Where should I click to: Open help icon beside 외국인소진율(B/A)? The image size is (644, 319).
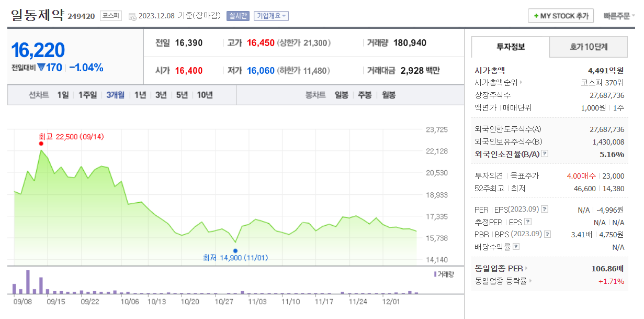(545, 154)
